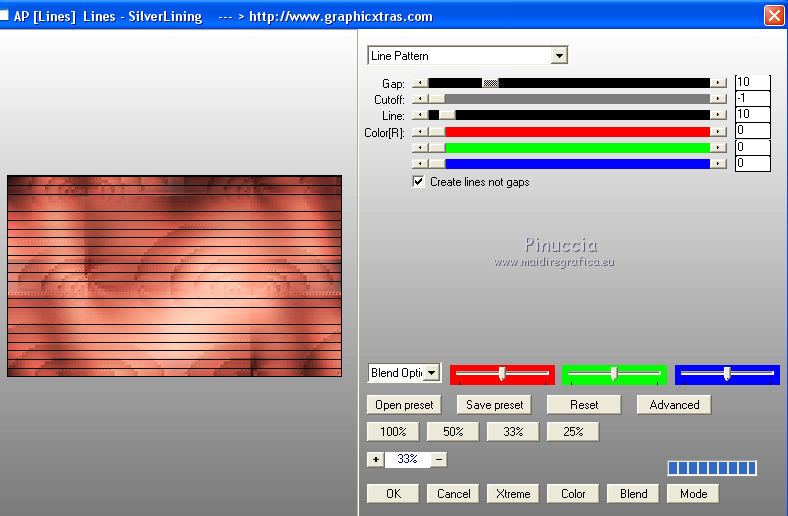The width and height of the screenshot is (788, 516).
Task: Click left arrow of blue color slider
Action: click(420, 163)
